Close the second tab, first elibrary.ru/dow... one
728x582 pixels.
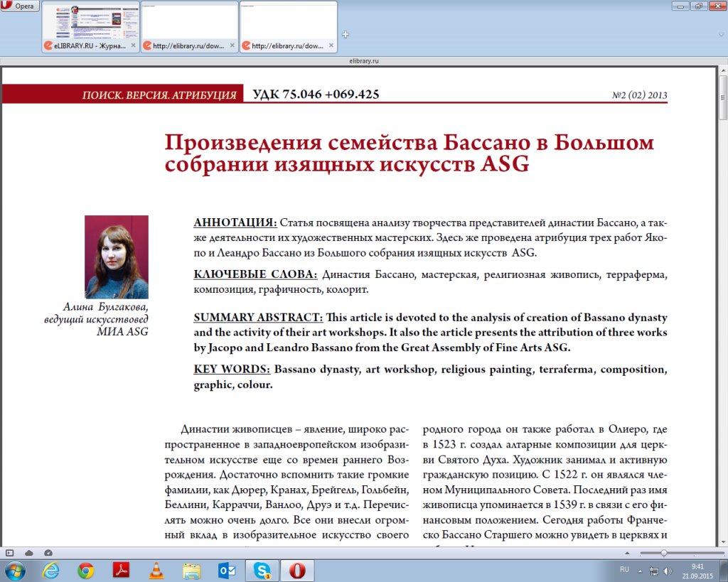(x=232, y=45)
